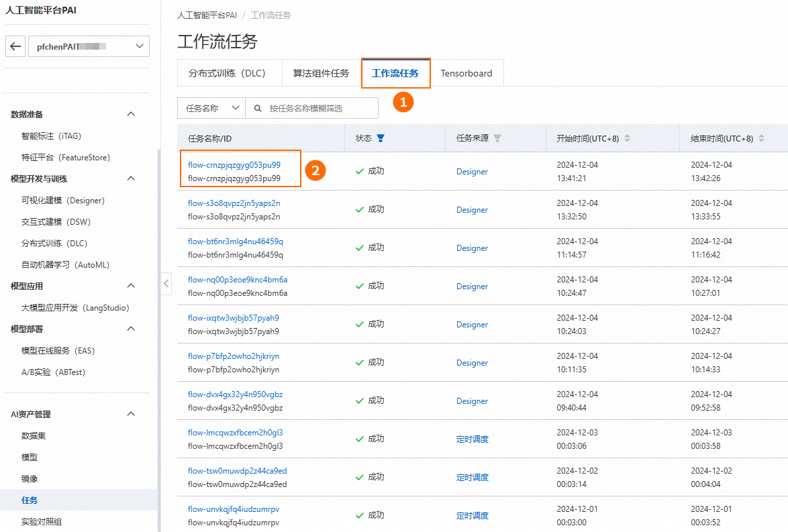Click Designer source for flow-s3o8qvpz2jn5yaps2n
Viewport: 788px width, 532px height.
pos(472,209)
